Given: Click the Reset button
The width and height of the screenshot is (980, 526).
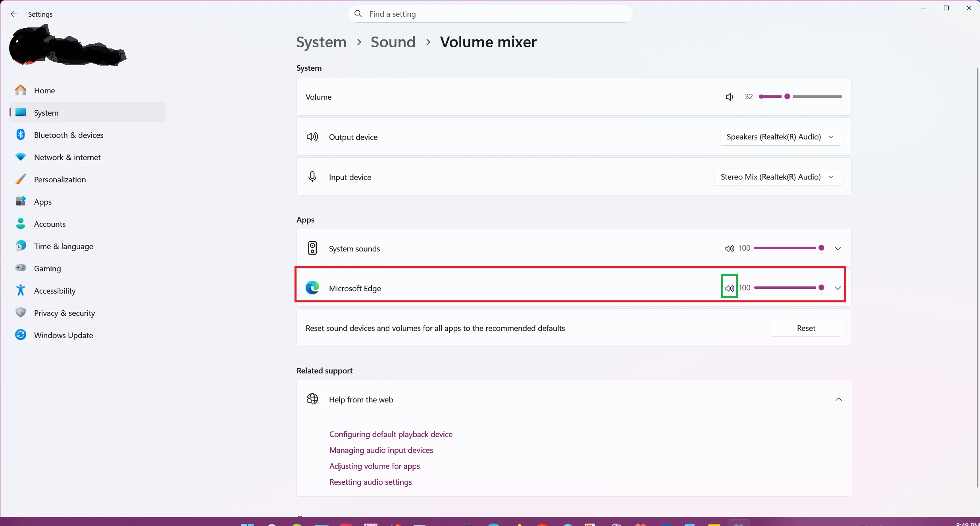Looking at the screenshot, I should (x=806, y=328).
